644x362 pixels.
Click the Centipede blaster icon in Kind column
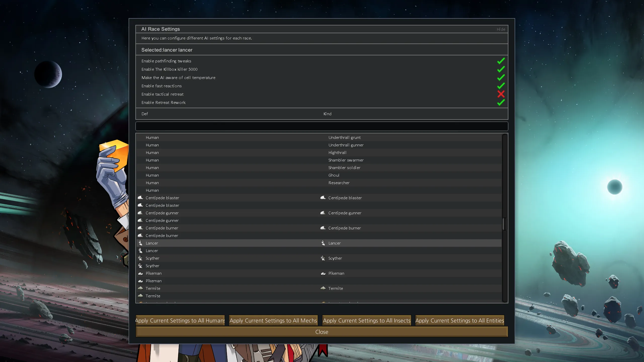(323, 198)
